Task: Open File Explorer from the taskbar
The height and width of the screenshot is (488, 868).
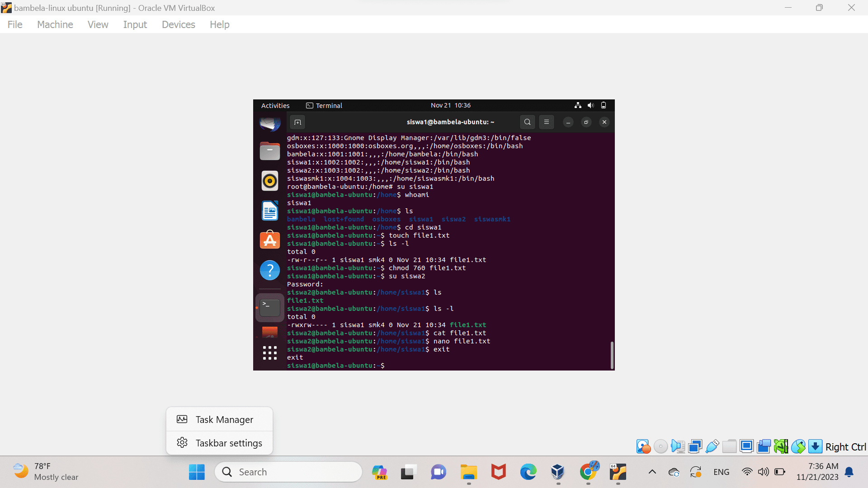Action: 469,472
